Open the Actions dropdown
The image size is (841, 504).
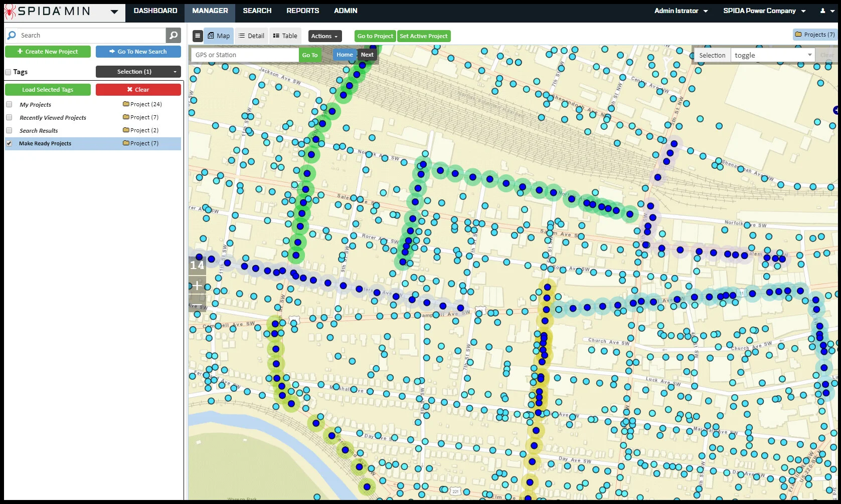coord(324,36)
